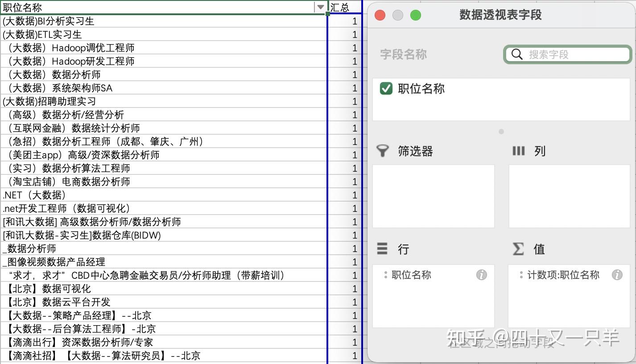Click the info icon next to 计数项:职位名称
Viewport: 636px width, 364px height.
[x=618, y=275]
